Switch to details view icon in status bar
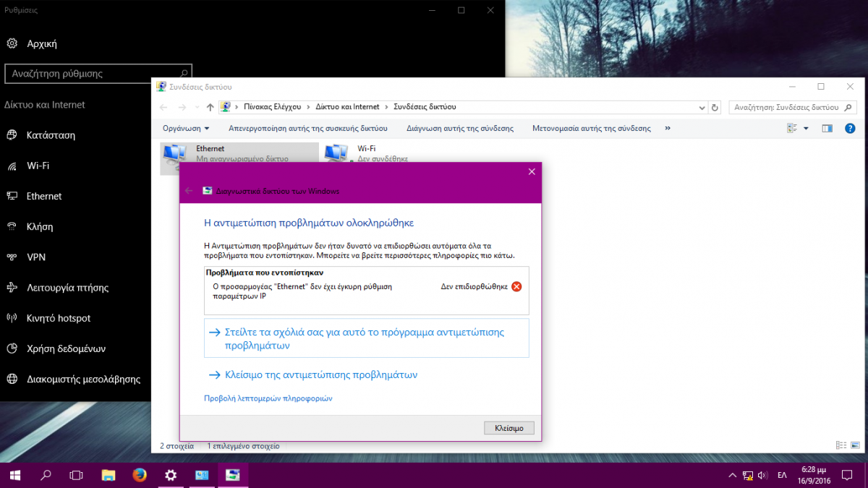868x488 pixels. click(841, 445)
